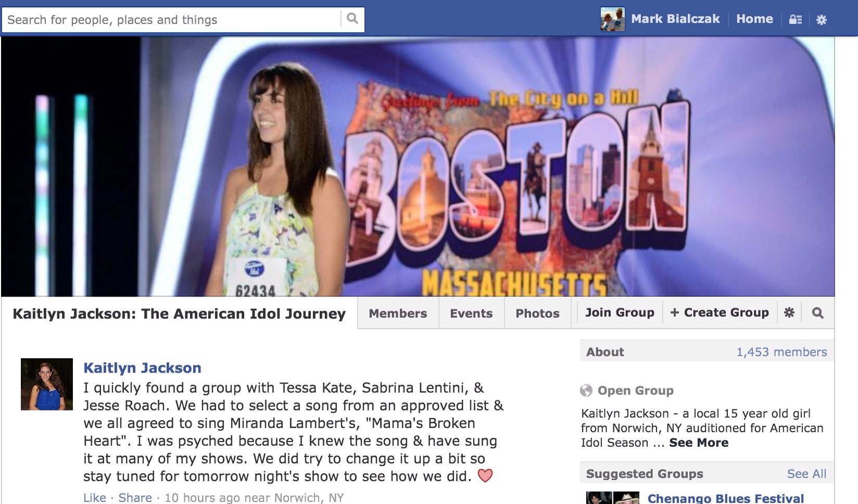Share Kaitlyn Jackson's post
This screenshot has height=504, width=858.
[x=135, y=497]
